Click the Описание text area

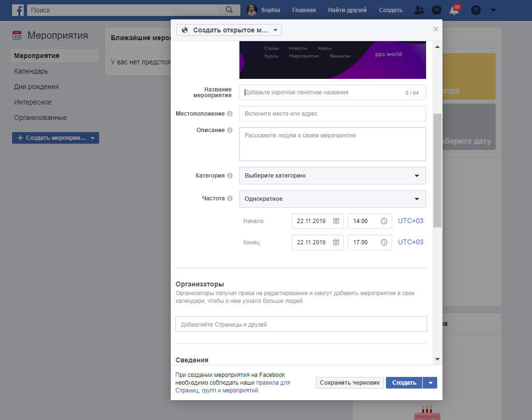[333, 144]
